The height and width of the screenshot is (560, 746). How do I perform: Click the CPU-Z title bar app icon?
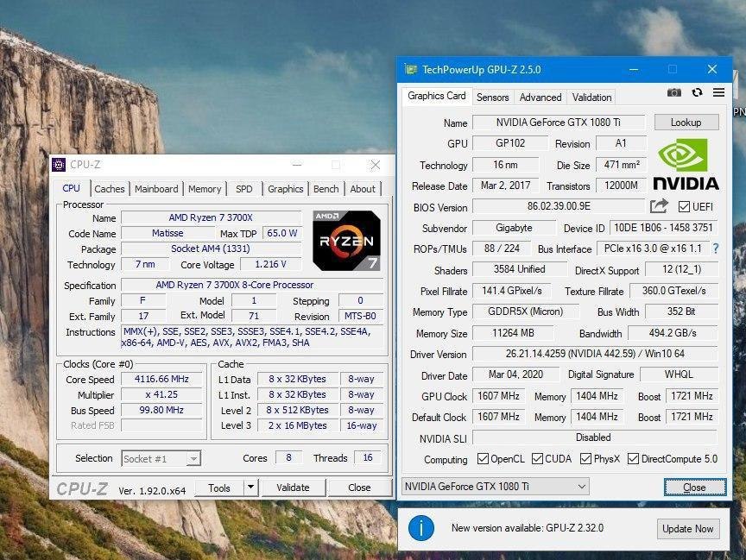59,165
